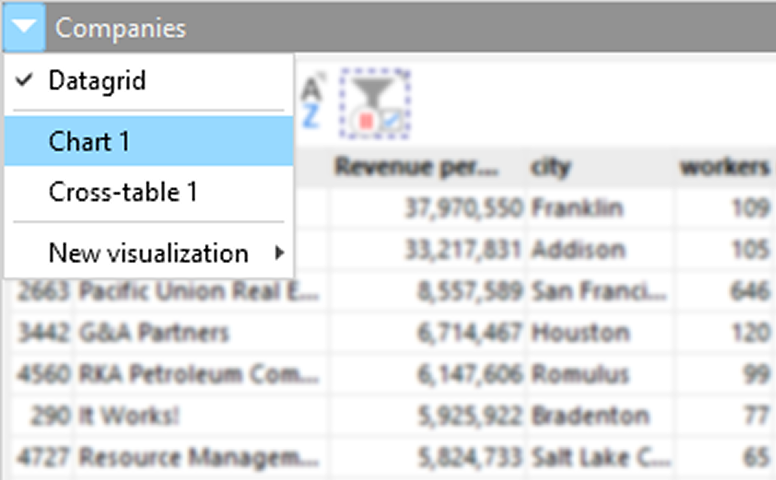776x480 pixels.
Task: Open the Cross-table 1 view
Action: point(123,192)
